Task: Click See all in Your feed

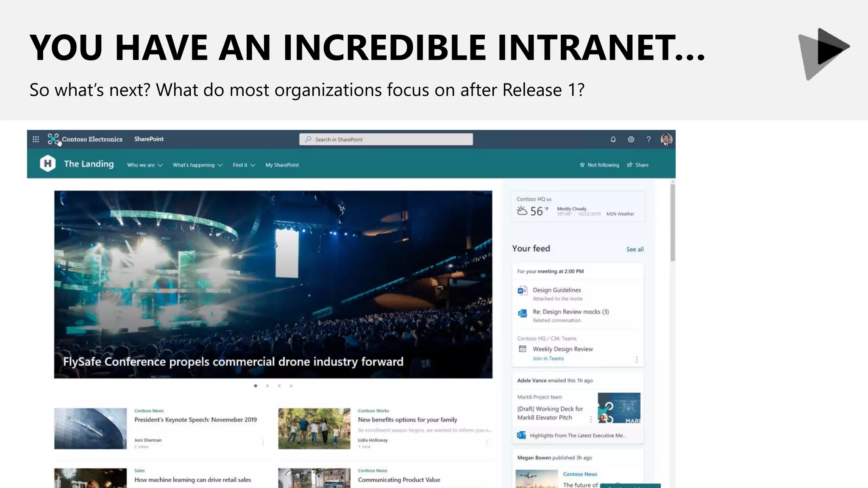Action: (635, 250)
